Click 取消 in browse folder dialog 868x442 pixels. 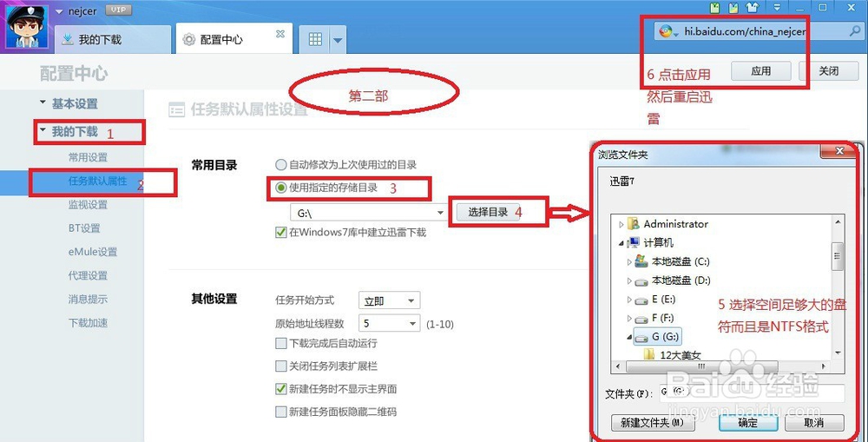pyautogui.click(x=814, y=423)
